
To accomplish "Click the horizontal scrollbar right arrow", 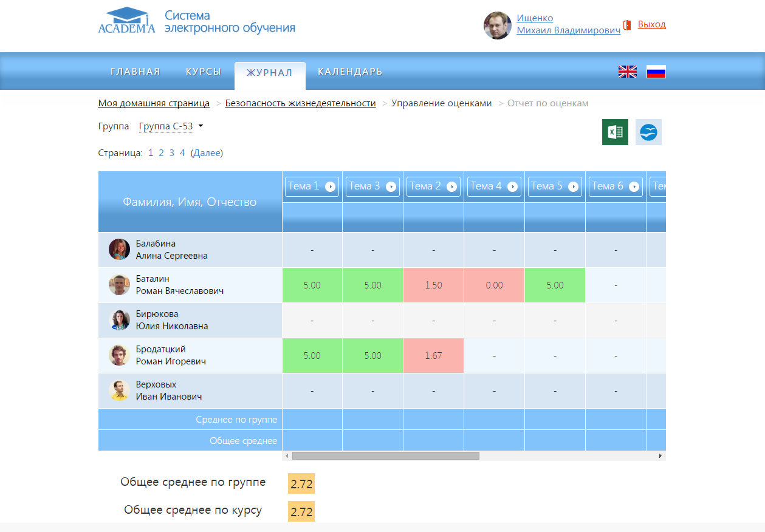I will [x=660, y=455].
